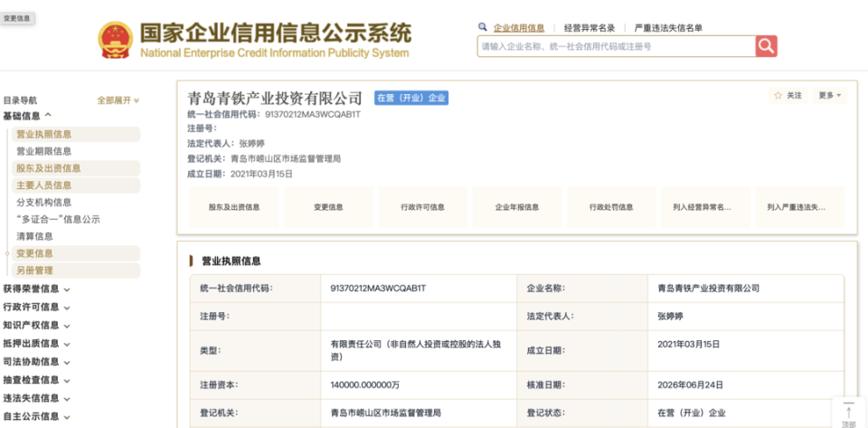Expand the 抽查检查信息 section
Image resolution: width=868 pixels, height=428 pixels.
[x=36, y=380]
